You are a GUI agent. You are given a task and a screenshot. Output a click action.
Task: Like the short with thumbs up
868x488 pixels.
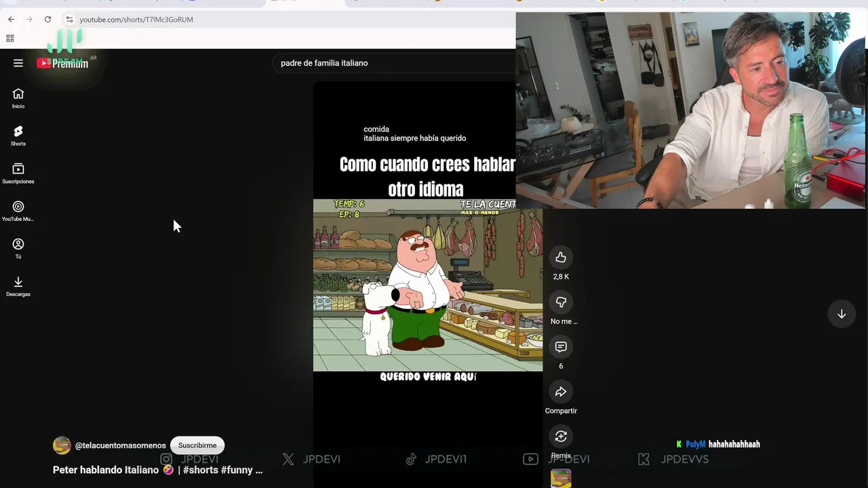[561, 258]
